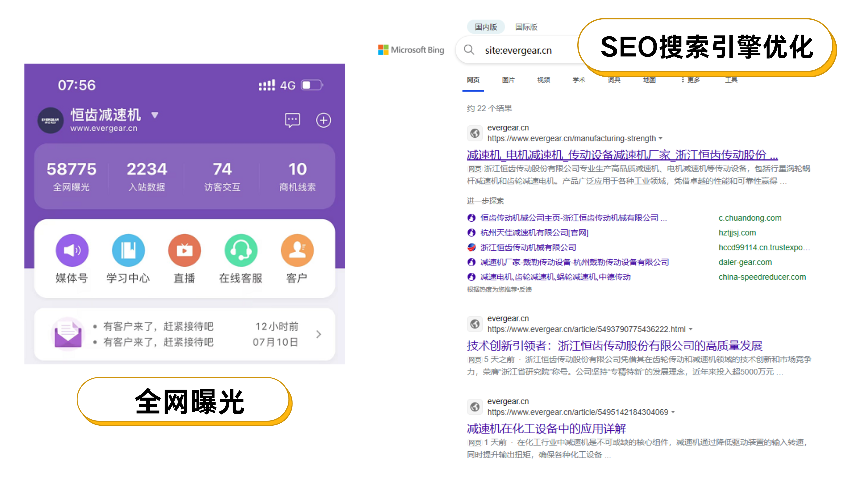This screenshot has width=868, height=488.
Task: Tap the battery status icon
Action: point(312,85)
